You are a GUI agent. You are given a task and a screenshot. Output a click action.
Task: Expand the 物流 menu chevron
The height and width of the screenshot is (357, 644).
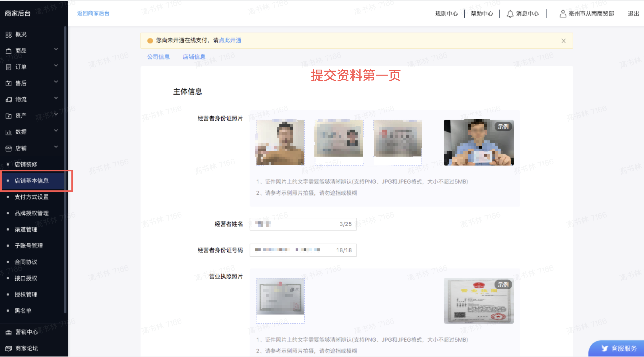coord(56,98)
